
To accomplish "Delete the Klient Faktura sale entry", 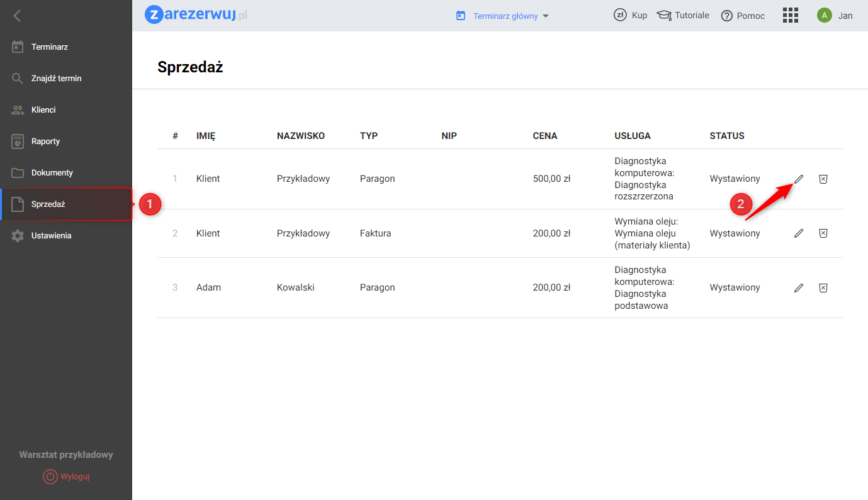I will [823, 233].
